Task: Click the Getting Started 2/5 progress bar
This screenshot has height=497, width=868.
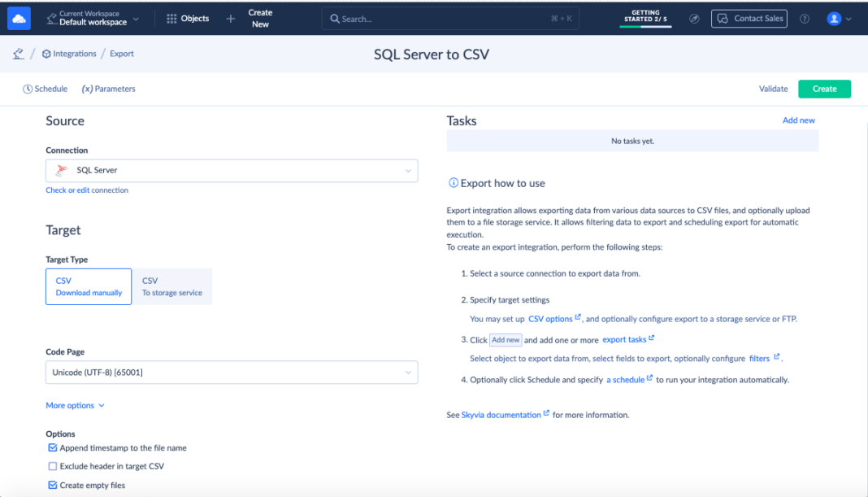Action: [645, 17]
